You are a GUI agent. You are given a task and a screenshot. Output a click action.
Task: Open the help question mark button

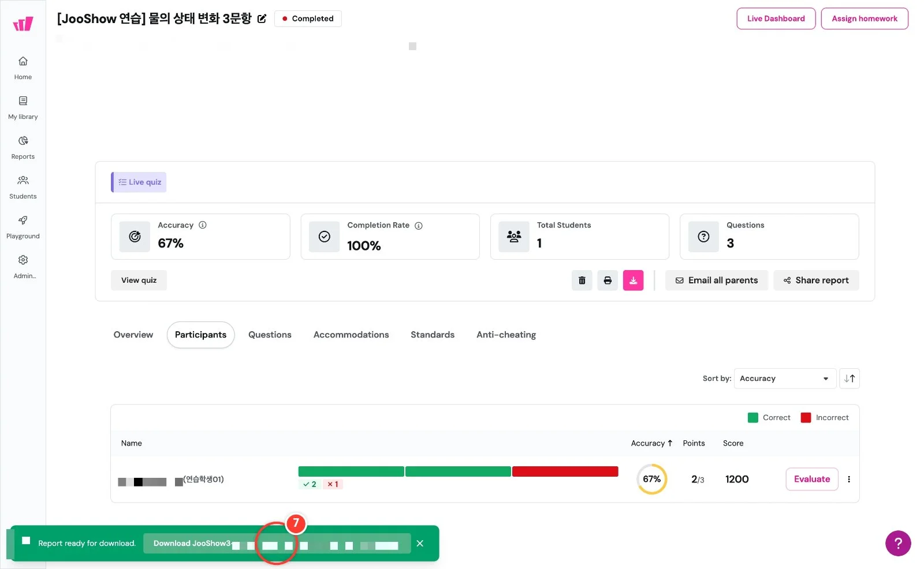(898, 543)
